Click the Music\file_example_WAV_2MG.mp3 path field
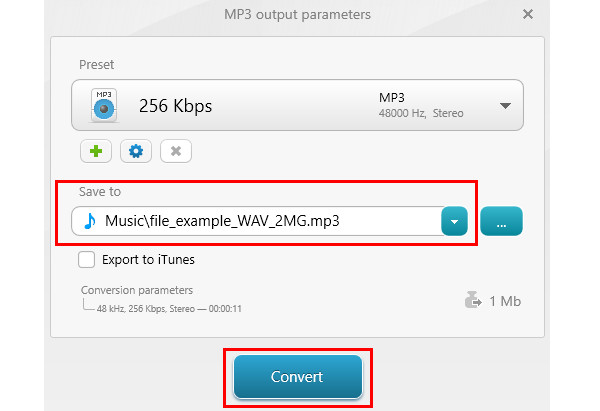This screenshot has width=600, height=411. coord(256,221)
